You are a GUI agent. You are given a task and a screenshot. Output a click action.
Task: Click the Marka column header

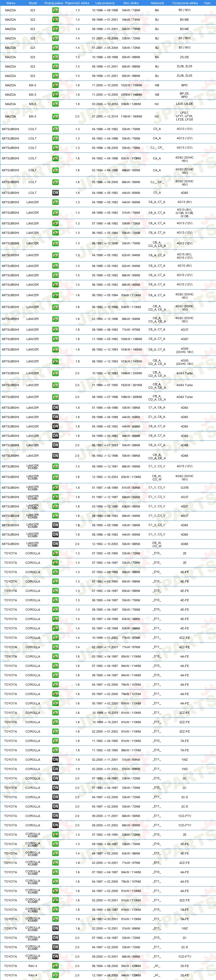11,3
